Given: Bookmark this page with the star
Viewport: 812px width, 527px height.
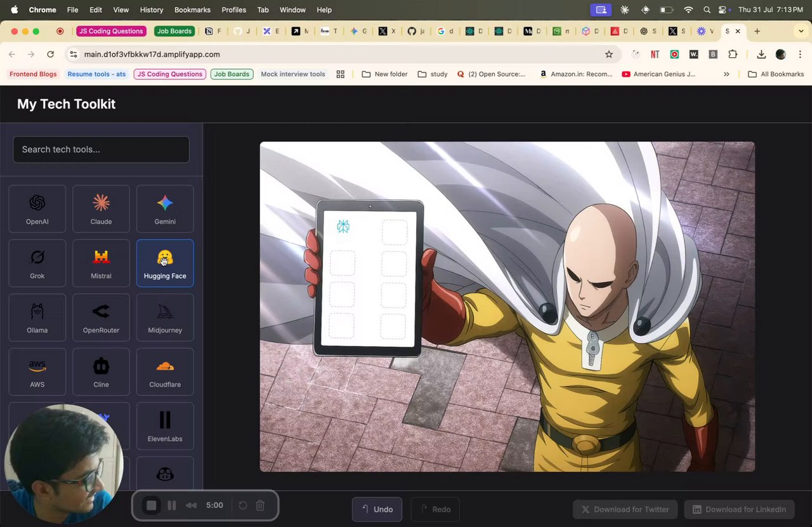Looking at the screenshot, I should point(609,55).
